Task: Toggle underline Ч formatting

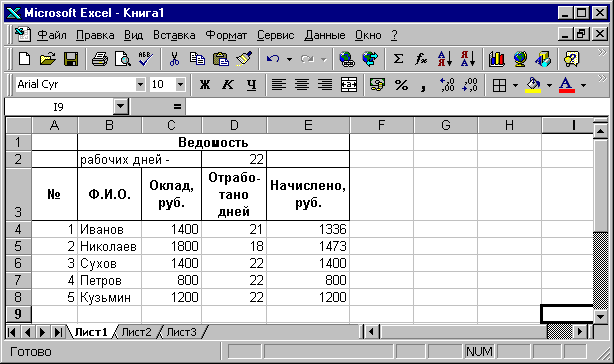Action: pos(251,85)
